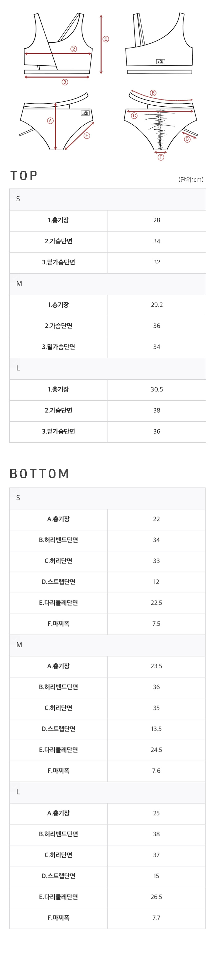Click the circled number 2 chest width marker
Screen dimensions: 215x980
point(74,49)
